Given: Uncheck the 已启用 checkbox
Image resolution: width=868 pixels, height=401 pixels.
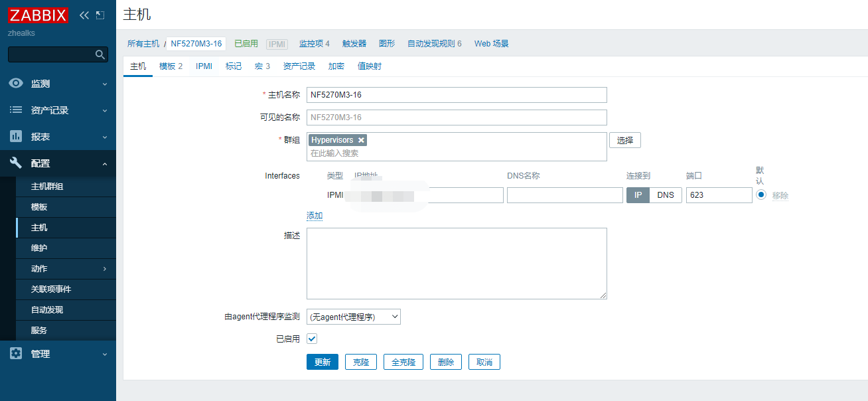Looking at the screenshot, I should (x=312, y=339).
